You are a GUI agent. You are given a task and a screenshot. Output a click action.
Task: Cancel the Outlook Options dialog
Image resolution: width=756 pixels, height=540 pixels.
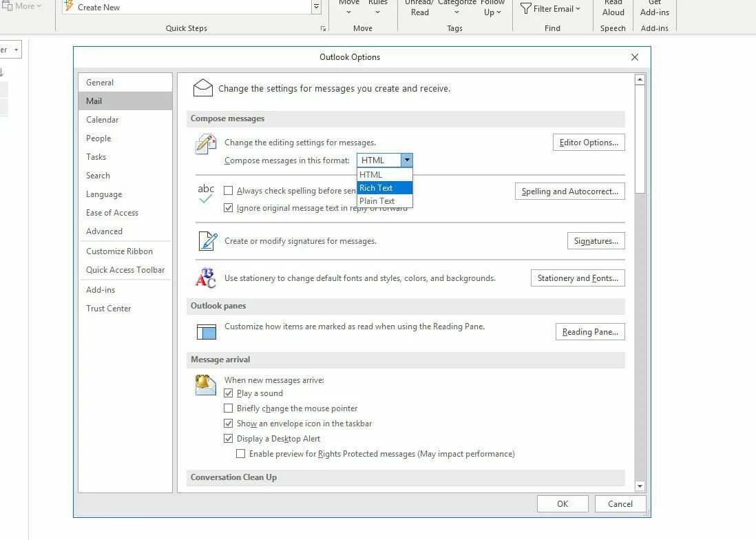click(620, 504)
